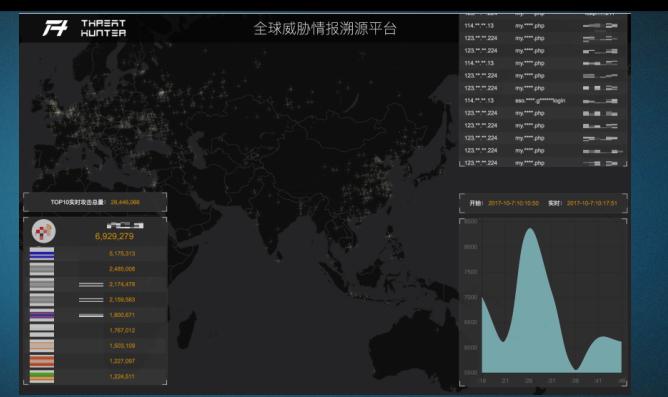The height and width of the screenshot is (397, 668).
Task: Click the purple-striped flag beside 1,800,671
Action: pos(42,315)
